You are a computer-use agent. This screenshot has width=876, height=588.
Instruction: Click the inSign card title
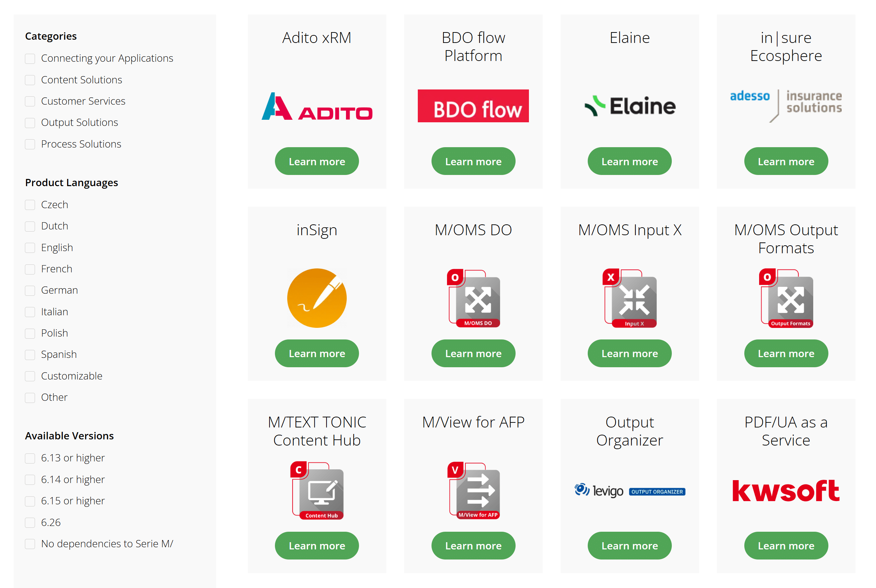[317, 230]
